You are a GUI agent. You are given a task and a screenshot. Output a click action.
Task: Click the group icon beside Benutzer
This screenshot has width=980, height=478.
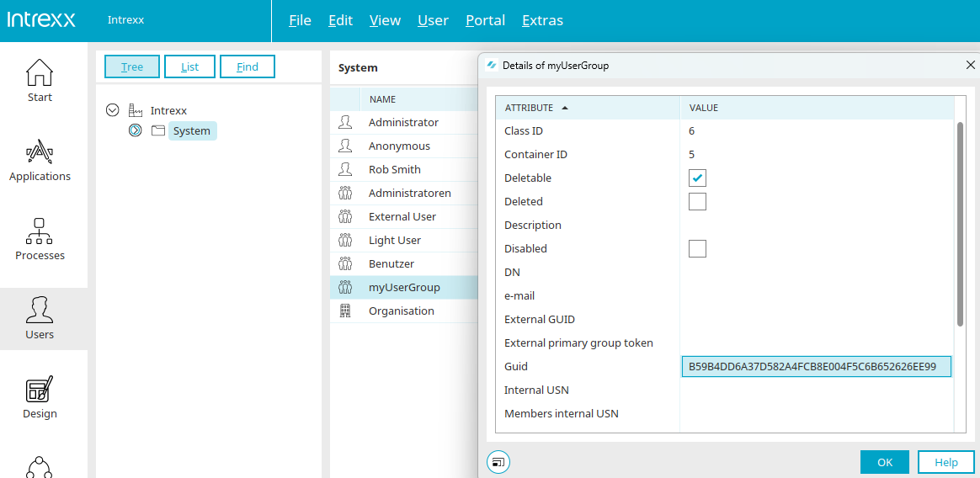pos(345,263)
